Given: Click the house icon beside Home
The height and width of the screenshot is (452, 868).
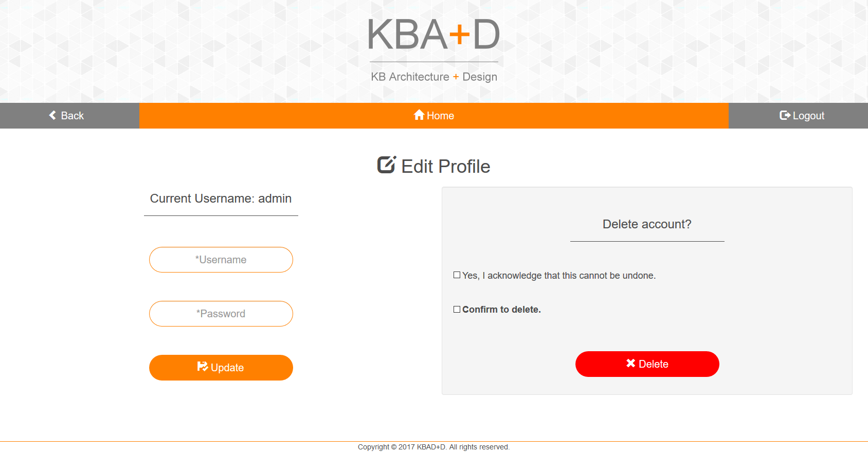Looking at the screenshot, I should [x=419, y=115].
